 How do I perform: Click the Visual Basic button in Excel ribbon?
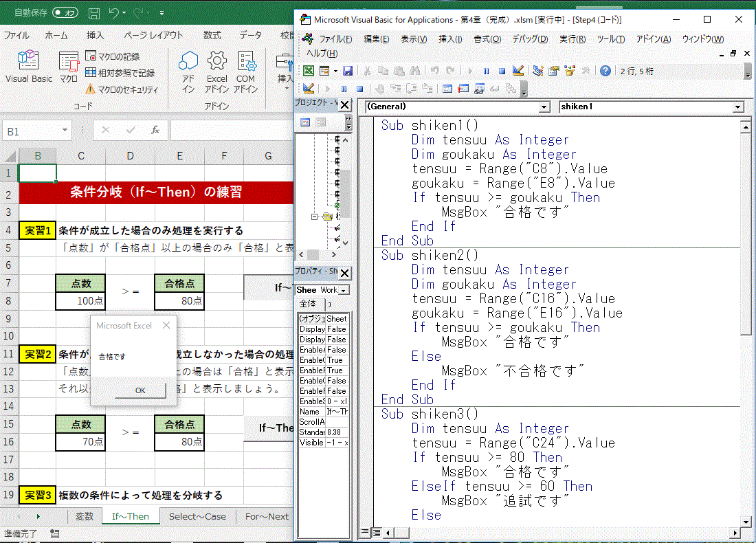pos(28,67)
